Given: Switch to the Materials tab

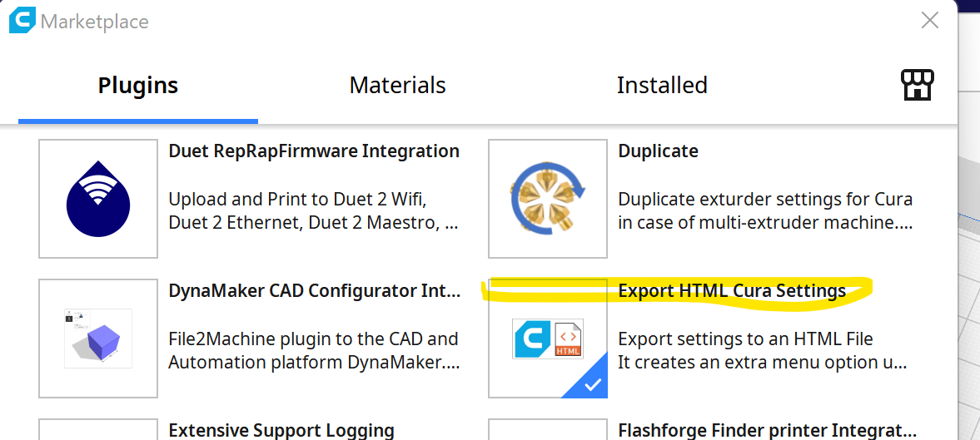Looking at the screenshot, I should (397, 85).
